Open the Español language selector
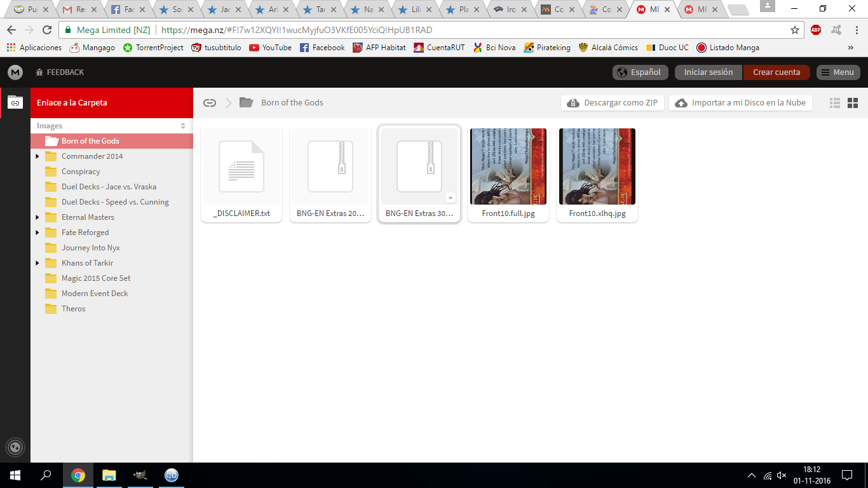868x488 pixels. click(641, 72)
